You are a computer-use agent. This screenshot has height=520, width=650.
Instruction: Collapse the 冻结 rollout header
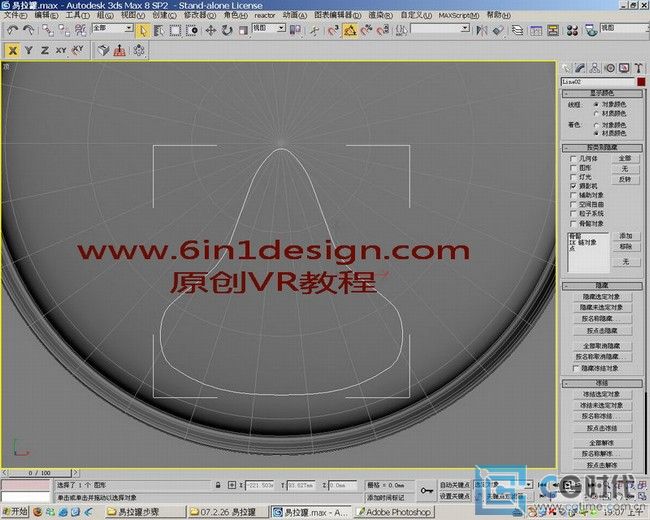pyautogui.click(x=602, y=383)
